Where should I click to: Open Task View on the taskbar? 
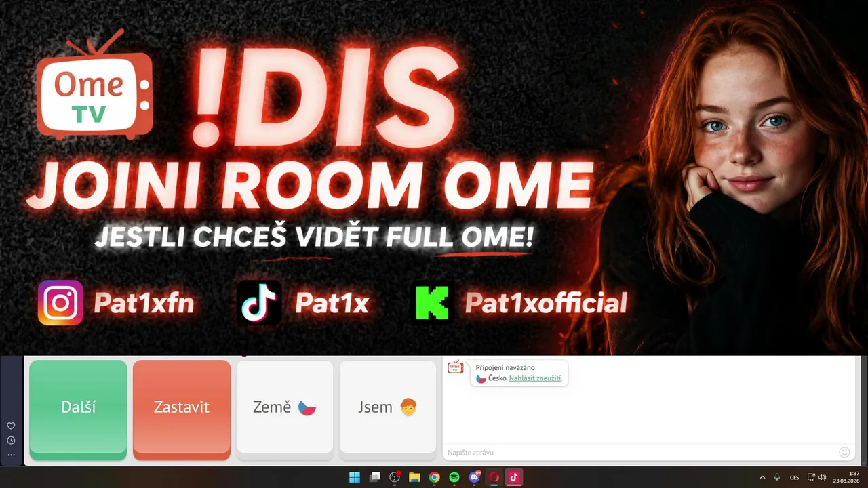pyautogui.click(x=374, y=477)
